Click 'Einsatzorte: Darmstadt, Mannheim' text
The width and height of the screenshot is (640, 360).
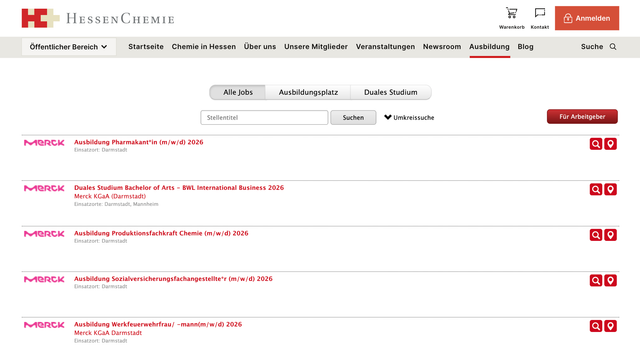pyautogui.click(x=116, y=204)
